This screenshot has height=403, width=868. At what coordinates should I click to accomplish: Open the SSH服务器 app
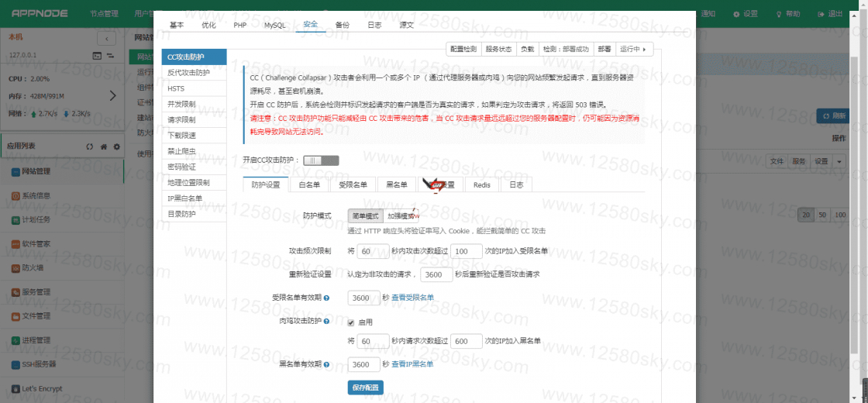pyautogui.click(x=62, y=364)
